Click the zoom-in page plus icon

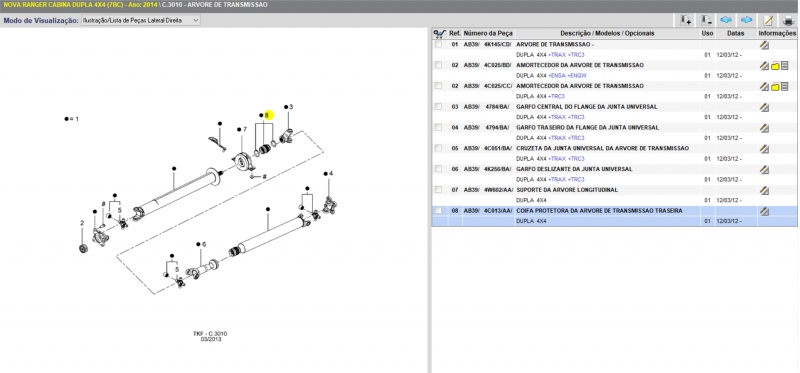pyautogui.click(x=686, y=20)
